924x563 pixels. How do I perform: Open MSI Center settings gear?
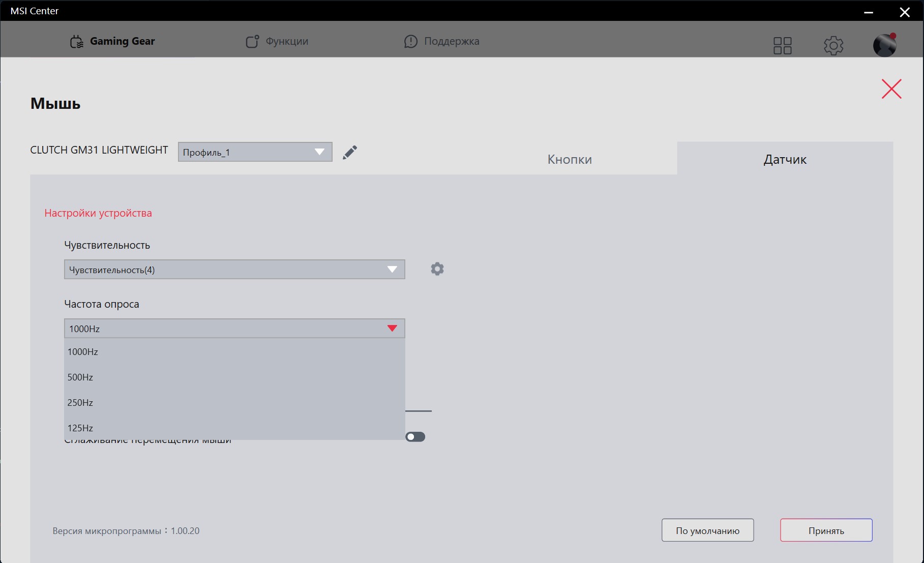833,46
